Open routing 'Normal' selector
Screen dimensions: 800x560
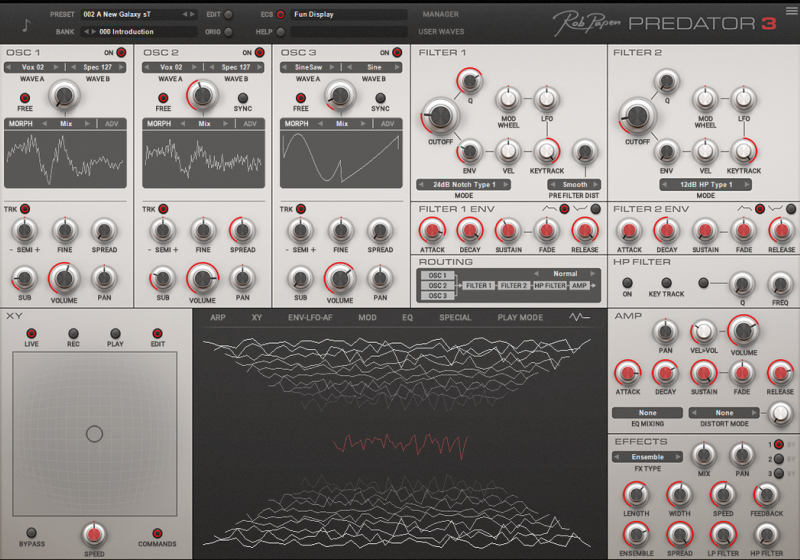pyautogui.click(x=565, y=274)
